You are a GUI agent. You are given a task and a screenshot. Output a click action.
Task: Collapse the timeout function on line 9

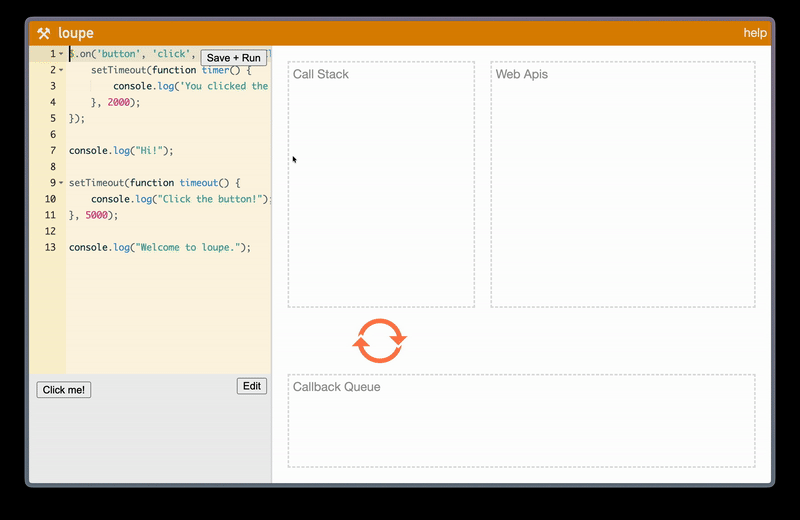click(61, 183)
